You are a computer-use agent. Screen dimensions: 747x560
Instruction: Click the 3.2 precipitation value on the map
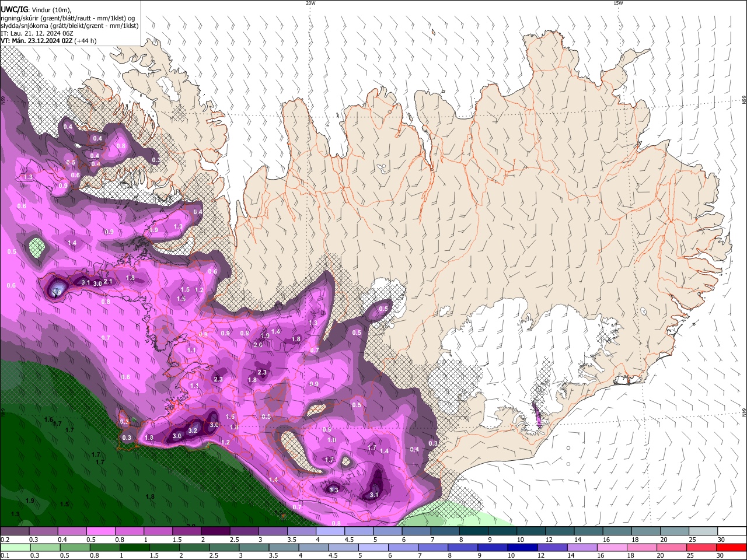[193, 430]
